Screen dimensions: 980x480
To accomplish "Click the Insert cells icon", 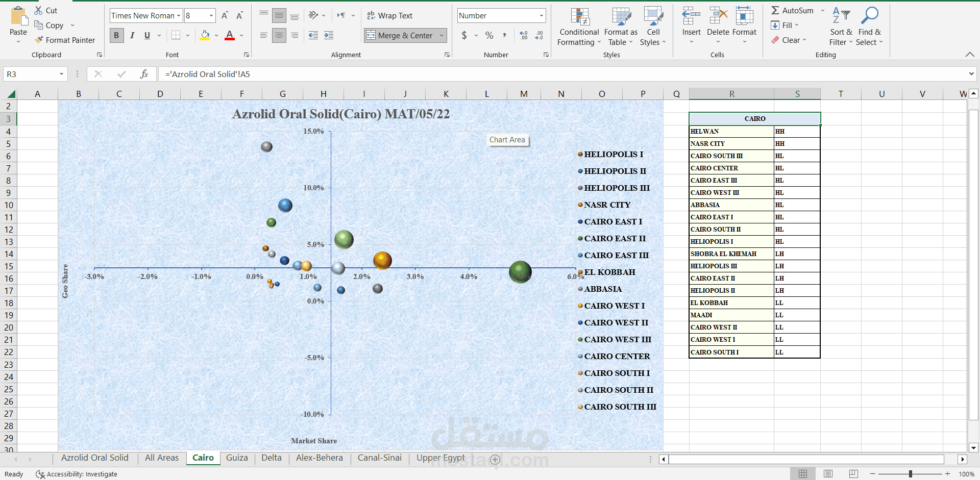I will 692,16.
